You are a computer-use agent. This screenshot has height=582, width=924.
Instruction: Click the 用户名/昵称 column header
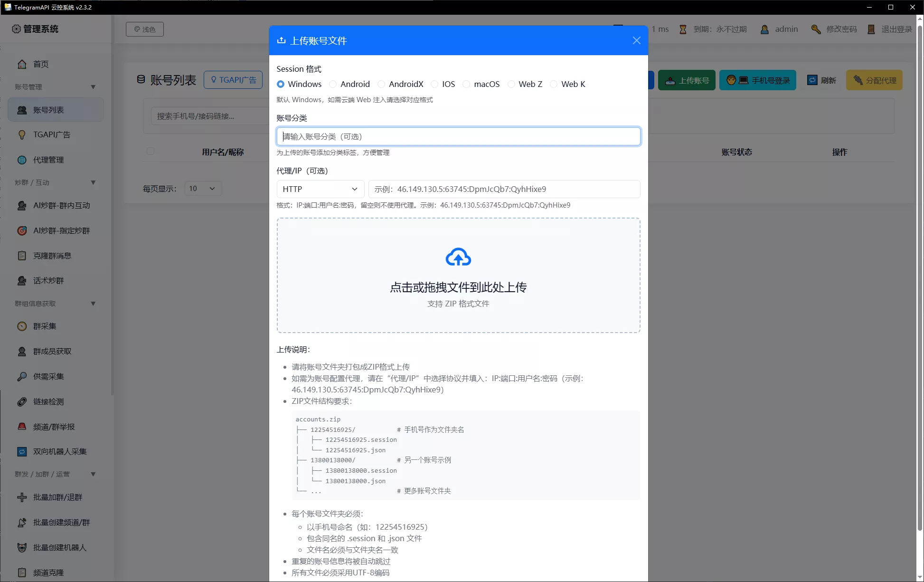(223, 152)
